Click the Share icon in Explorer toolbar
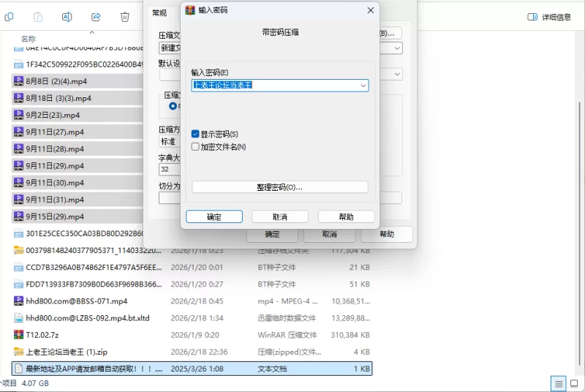Screen dimensions: 585x392 coord(96,16)
